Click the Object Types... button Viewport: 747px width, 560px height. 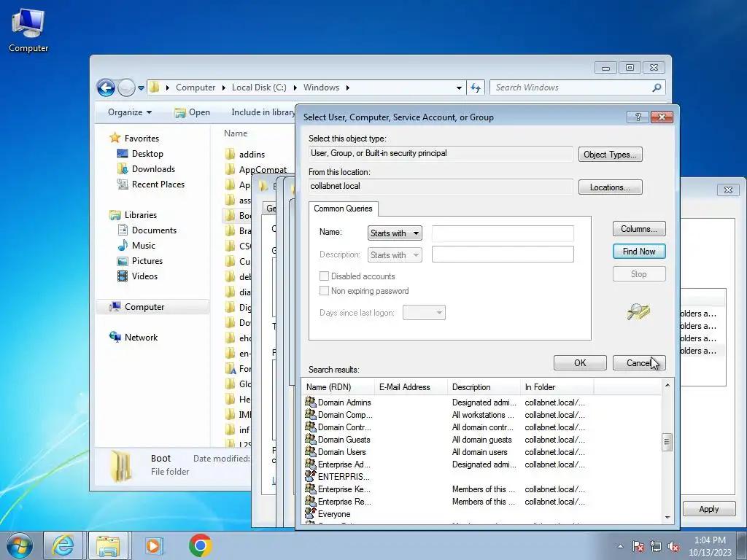click(611, 155)
